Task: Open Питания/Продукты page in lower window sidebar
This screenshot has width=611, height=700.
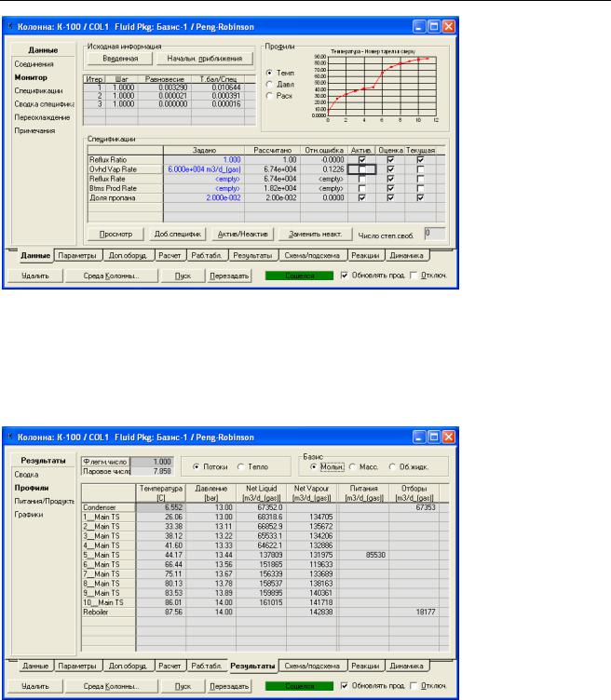Action: (x=44, y=502)
